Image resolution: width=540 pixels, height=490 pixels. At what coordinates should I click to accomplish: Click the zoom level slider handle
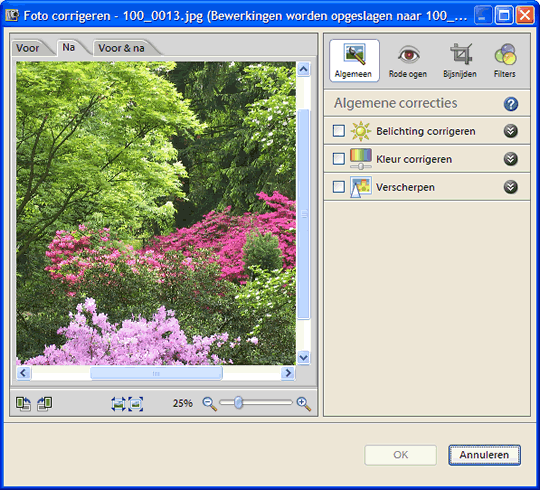tap(238, 402)
